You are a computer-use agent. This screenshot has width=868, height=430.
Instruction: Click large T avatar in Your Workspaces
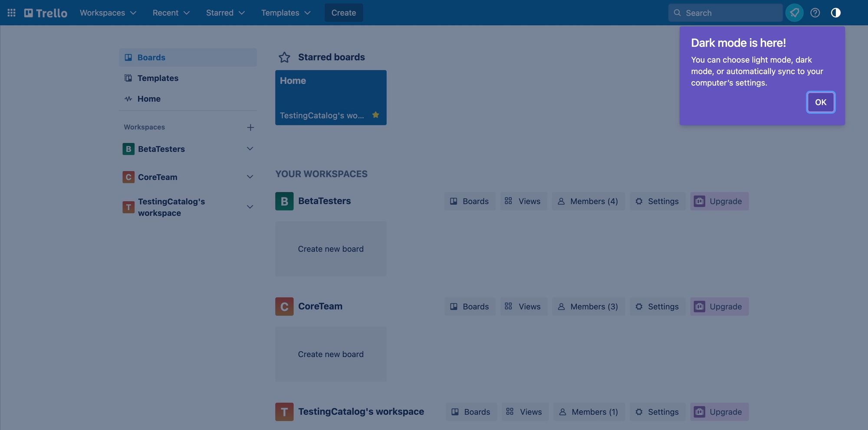[284, 412]
